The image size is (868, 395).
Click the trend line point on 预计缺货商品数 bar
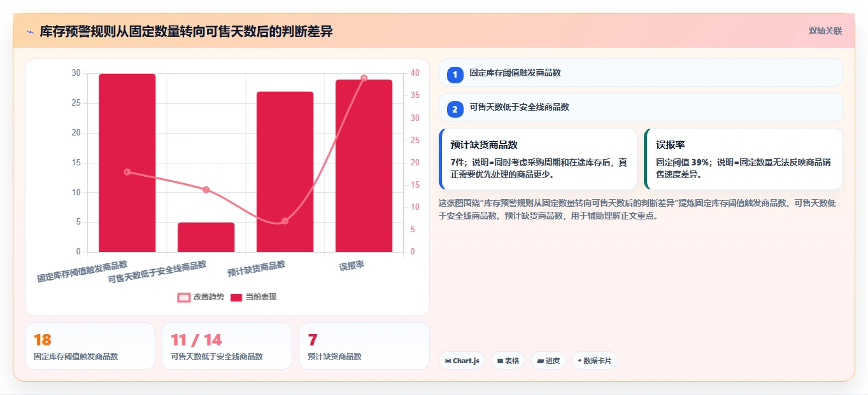coord(285,221)
